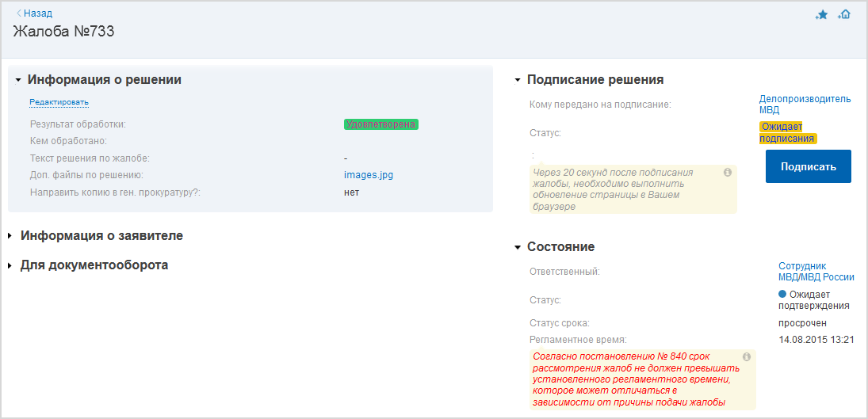Set as home page icon
Image resolution: width=868 pixels, height=419 pixels.
(x=844, y=15)
